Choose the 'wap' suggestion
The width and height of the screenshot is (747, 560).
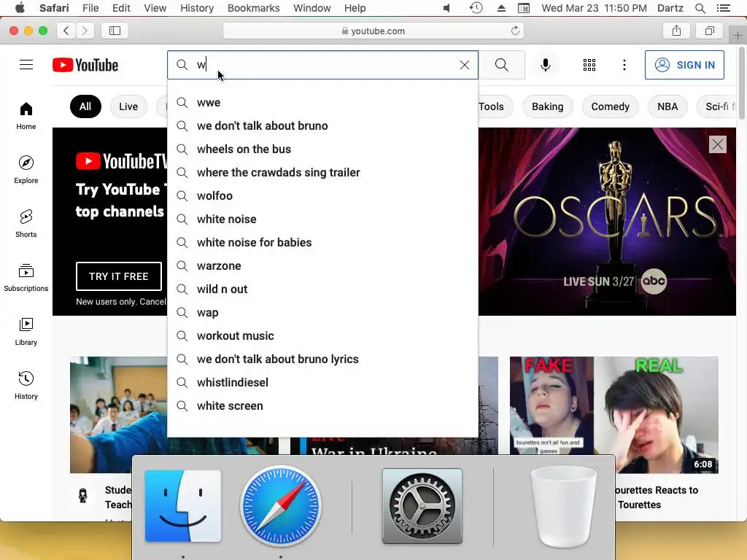pyautogui.click(x=322, y=312)
